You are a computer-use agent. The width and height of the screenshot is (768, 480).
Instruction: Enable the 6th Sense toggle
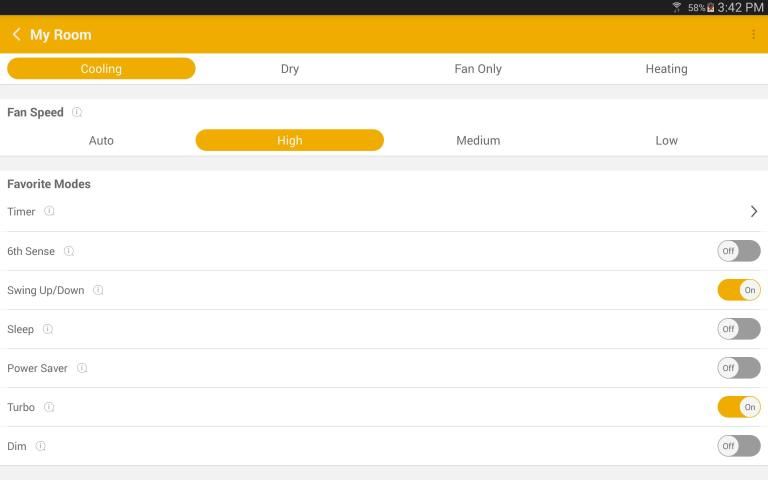[x=738, y=251]
